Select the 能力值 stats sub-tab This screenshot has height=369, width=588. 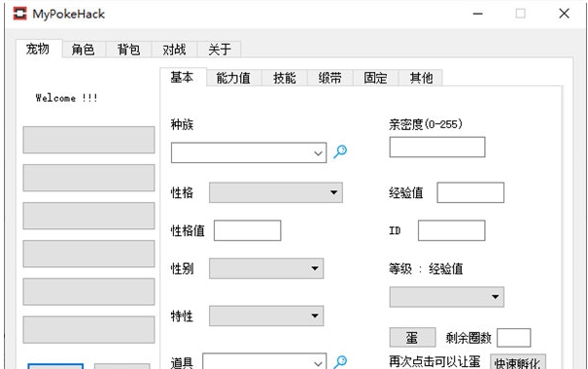pos(233,78)
